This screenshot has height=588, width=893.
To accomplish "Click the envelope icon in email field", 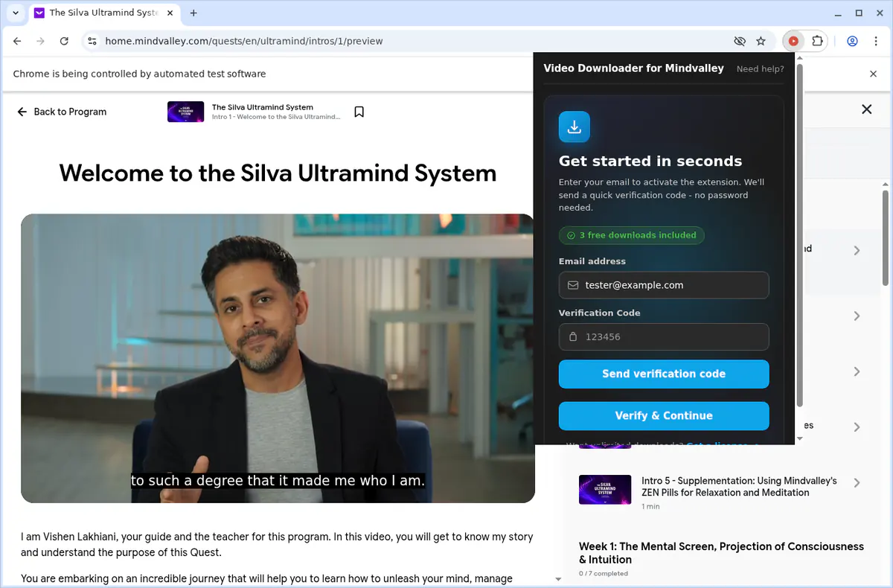I will (573, 285).
